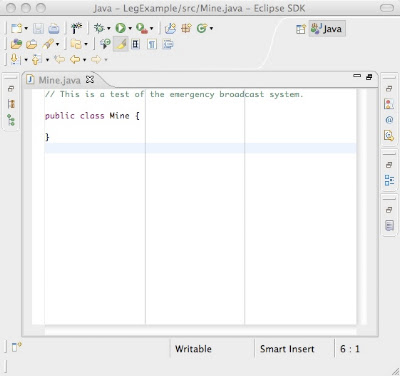
Task: Open the stacked folders dropdown arrow
Action: (86, 44)
